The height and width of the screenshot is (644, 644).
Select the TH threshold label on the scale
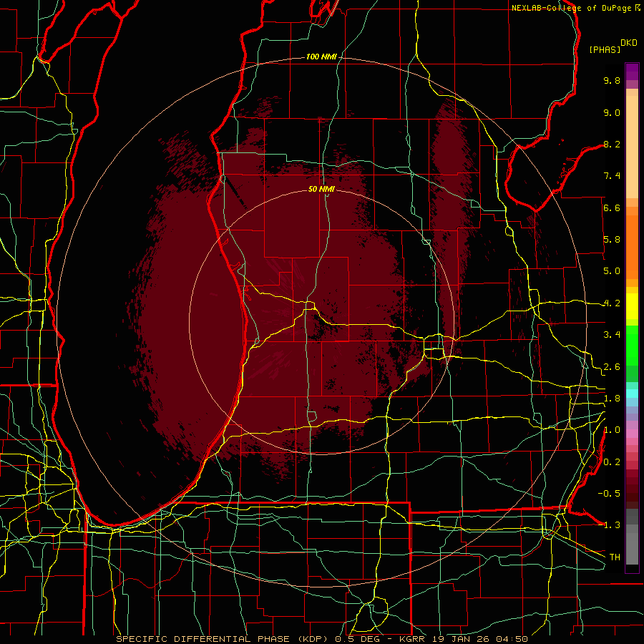[615, 557]
